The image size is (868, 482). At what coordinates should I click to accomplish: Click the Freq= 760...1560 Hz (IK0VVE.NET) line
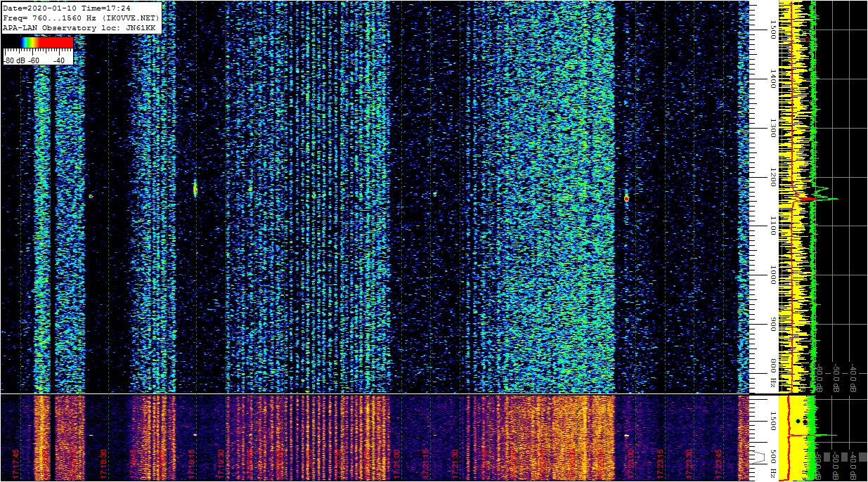point(81,18)
